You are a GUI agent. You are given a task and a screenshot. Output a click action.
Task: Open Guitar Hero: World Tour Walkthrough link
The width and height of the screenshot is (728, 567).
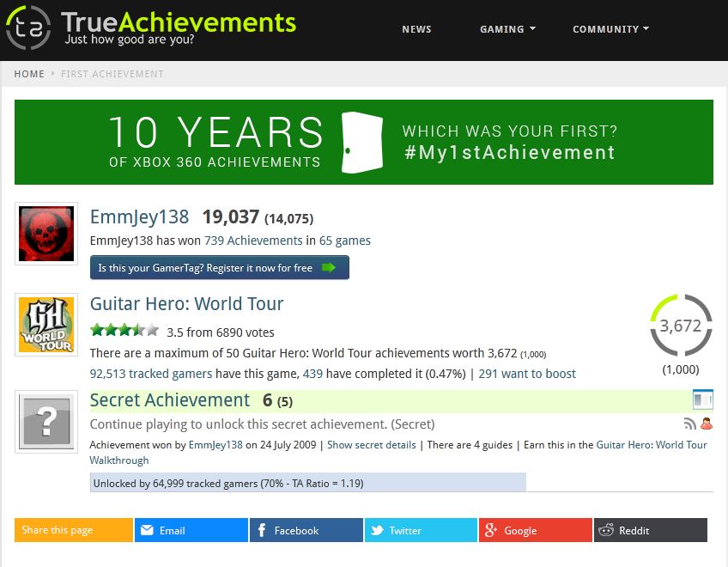(398, 452)
